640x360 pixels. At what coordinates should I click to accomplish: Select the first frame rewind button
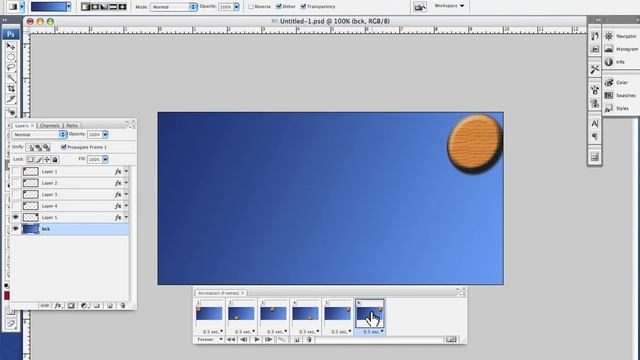(231, 339)
